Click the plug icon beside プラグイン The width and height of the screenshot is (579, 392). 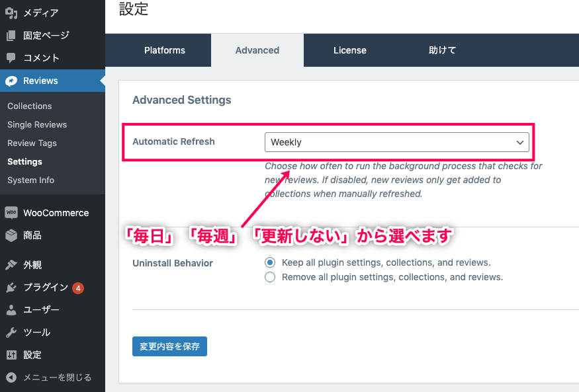[11, 288]
